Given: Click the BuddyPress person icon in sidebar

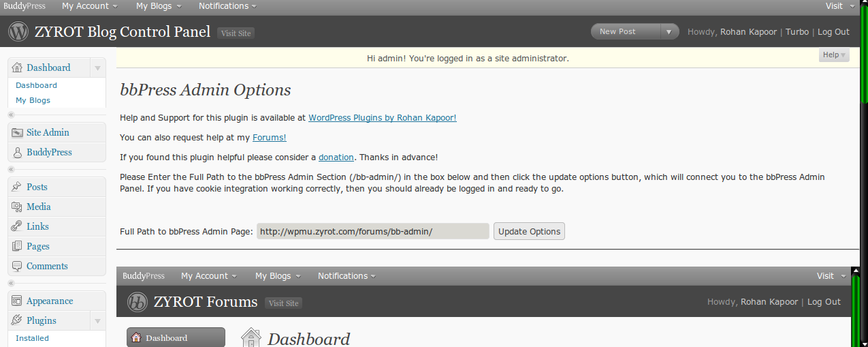Looking at the screenshot, I should click(18, 152).
